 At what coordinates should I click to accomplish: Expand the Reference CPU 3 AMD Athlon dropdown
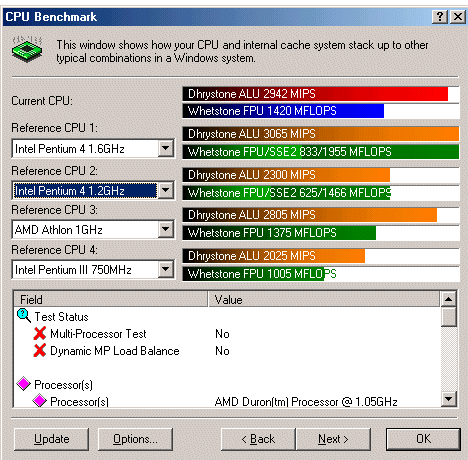166,229
